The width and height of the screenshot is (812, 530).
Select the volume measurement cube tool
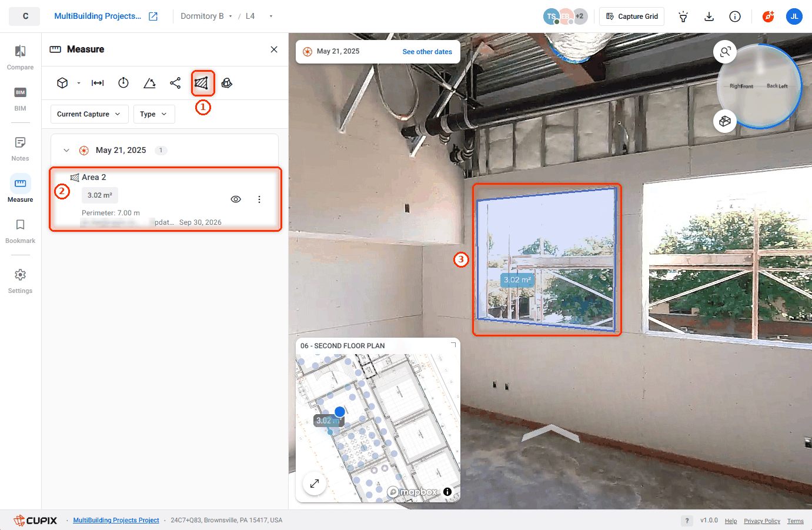point(62,83)
